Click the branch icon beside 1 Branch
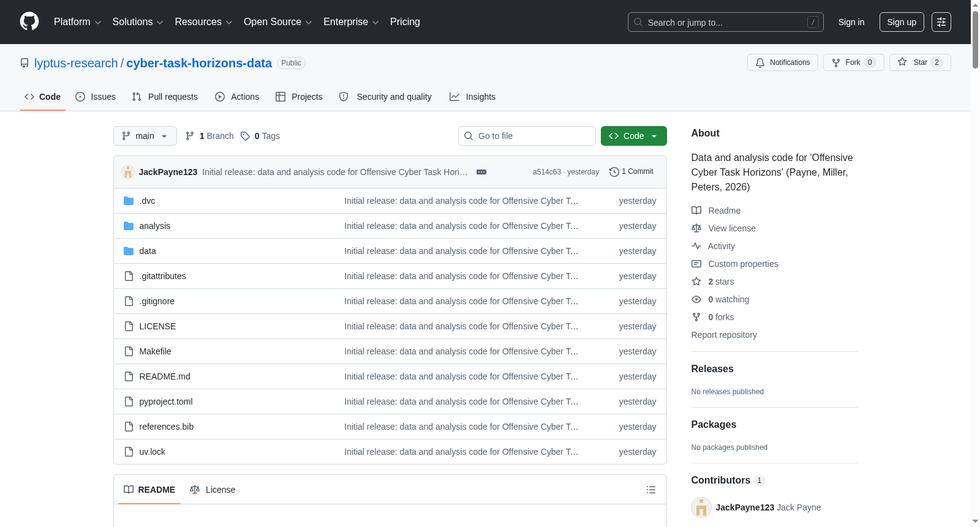 click(190, 136)
